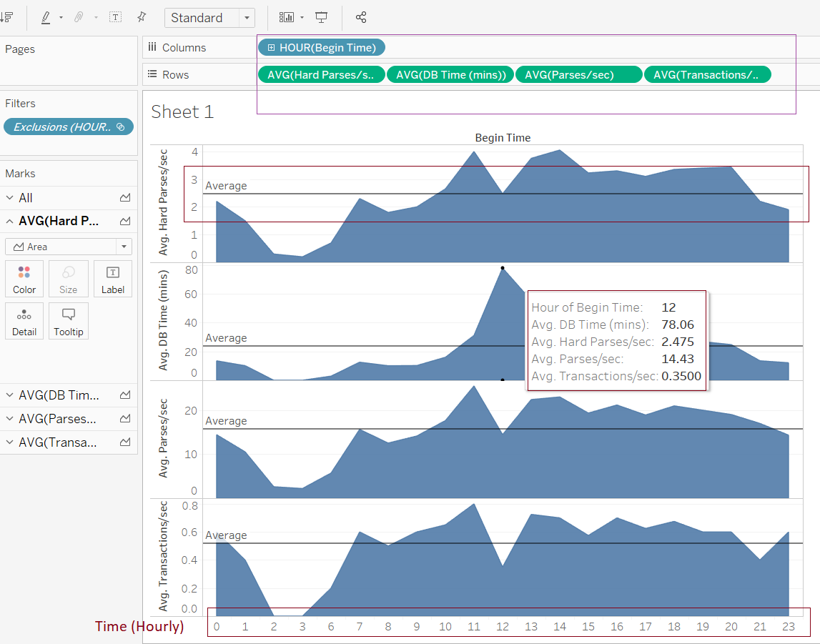Select the All marks card entry
Image resolution: width=820 pixels, height=644 pixels.
[x=26, y=198]
